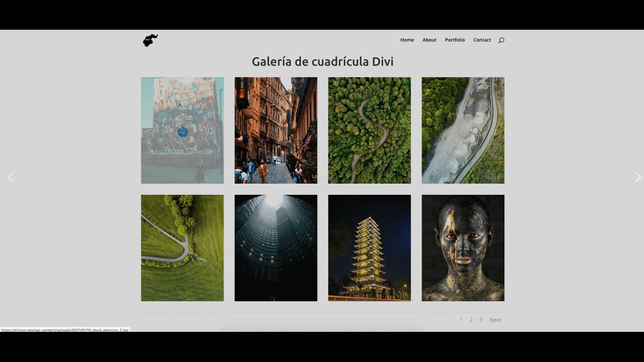Viewport: 644px width, 362px height.
Task: Open the street mural thumbnail
Action: coord(182,130)
